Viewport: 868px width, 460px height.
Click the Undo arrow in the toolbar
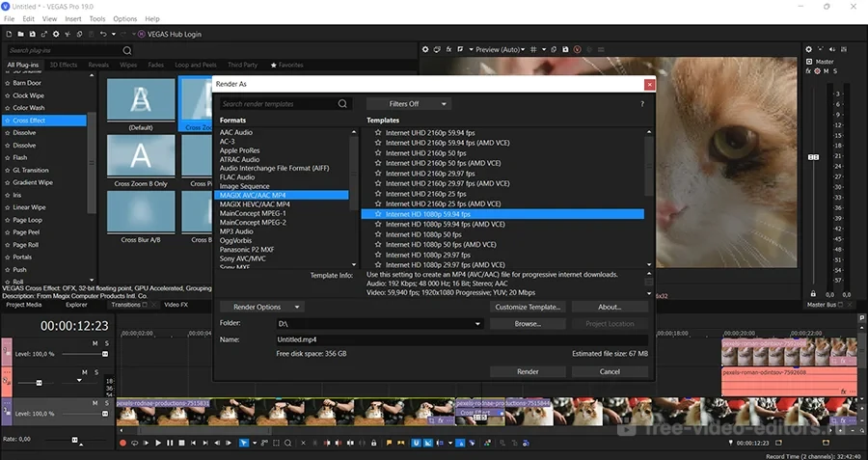tap(103, 35)
